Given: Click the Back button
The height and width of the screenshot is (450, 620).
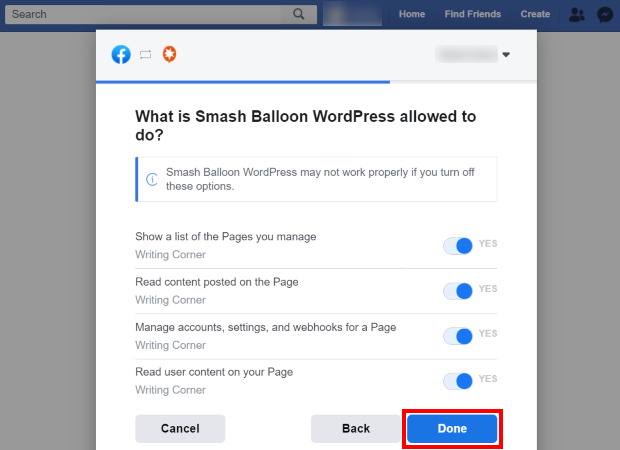Looking at the screenshot, I should click(355, 428).
